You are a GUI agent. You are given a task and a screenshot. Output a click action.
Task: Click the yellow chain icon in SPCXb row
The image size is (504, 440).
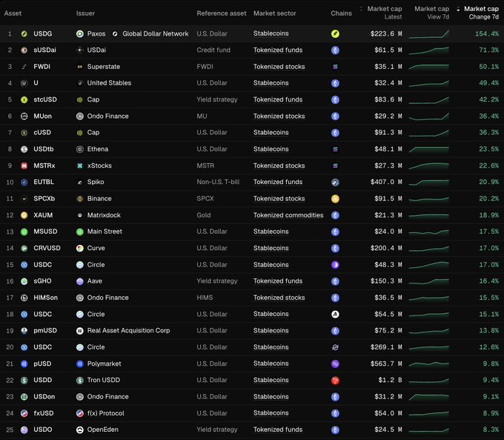(335, 199)
